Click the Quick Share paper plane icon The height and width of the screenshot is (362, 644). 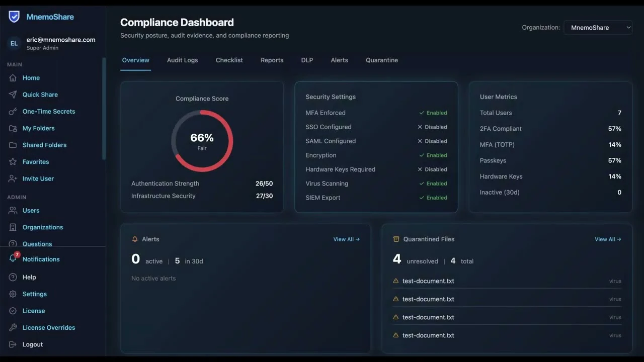(x=13, y=95)
